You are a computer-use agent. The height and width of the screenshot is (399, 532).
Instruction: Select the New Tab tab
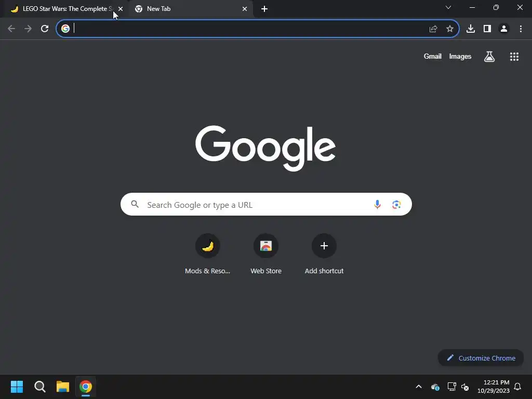[x=190, y=9]
